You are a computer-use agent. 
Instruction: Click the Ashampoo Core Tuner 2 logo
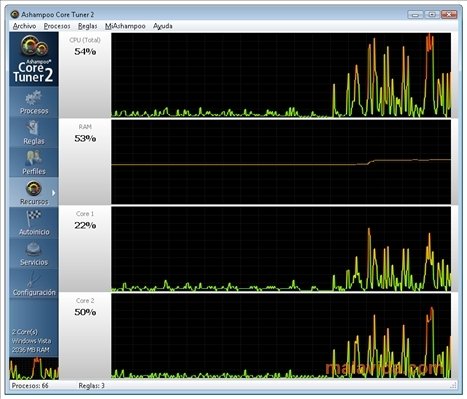(34, 59)
